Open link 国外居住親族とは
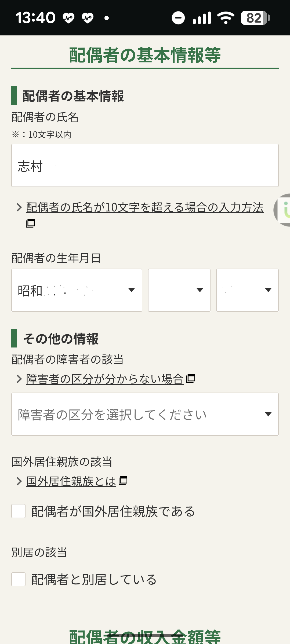Screen dimensions: 290x644 [x=71, y=481]
